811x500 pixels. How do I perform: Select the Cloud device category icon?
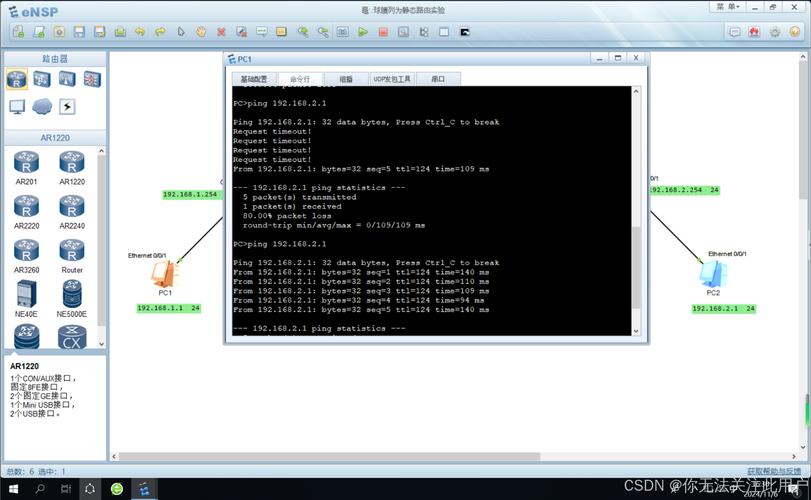42,106
